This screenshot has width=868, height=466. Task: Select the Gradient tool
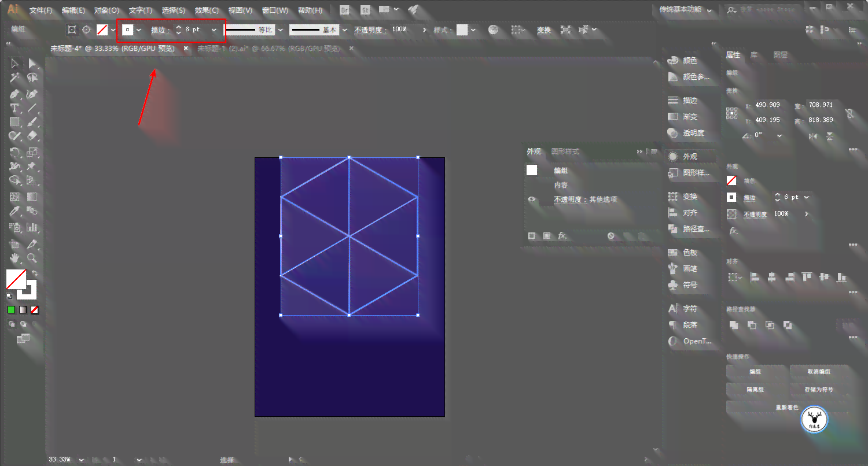[x=32, y=197]
